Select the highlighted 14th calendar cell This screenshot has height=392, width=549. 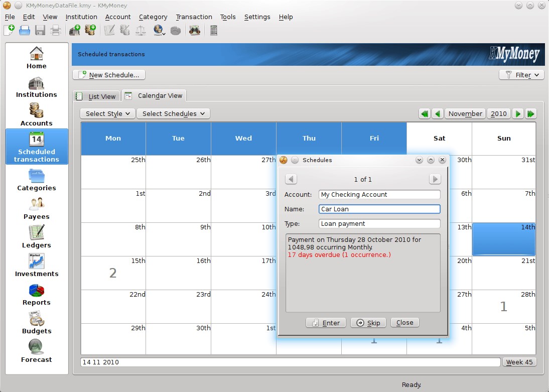coord(504,239)
